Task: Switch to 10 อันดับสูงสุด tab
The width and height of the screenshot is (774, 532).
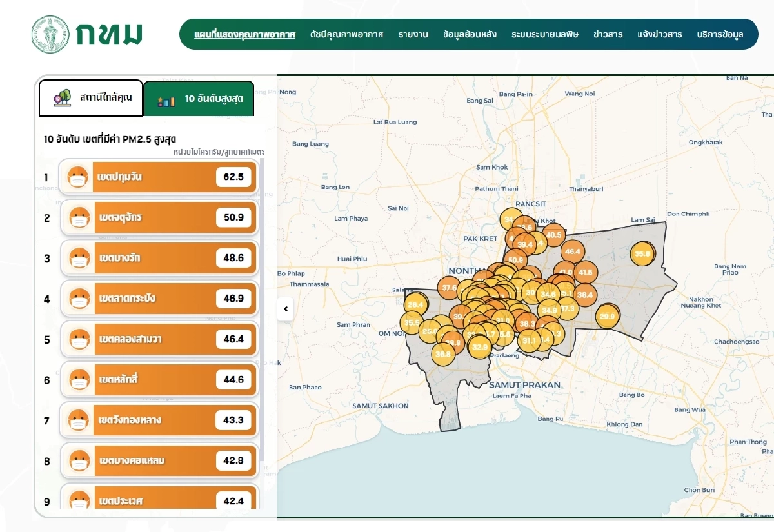Action: tap(199, 99)
